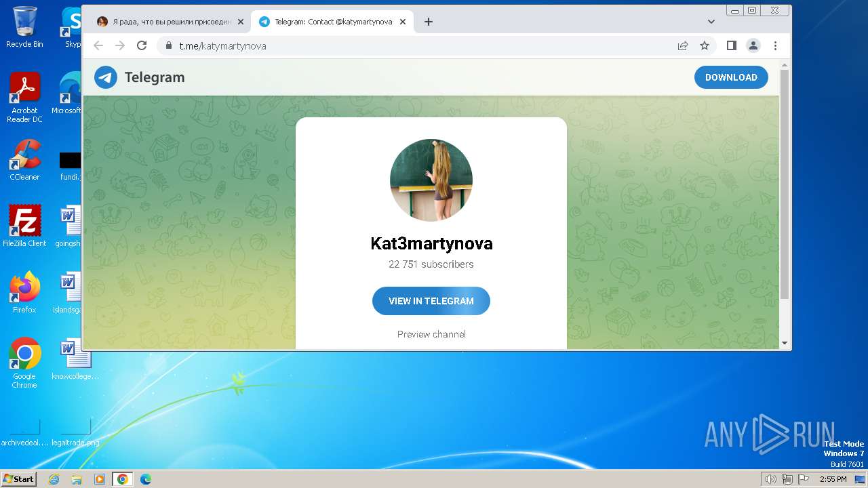This screenshot has height=488, width=868.
Task: Open File Explorer from the taskbar
Action: [77, 479]
